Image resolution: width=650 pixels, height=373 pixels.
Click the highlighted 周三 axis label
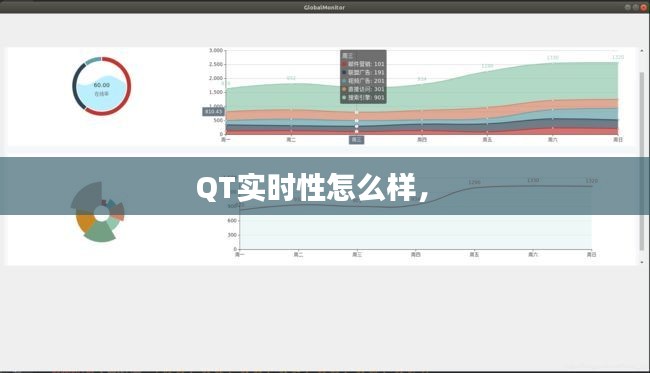(x=357, y=140)
